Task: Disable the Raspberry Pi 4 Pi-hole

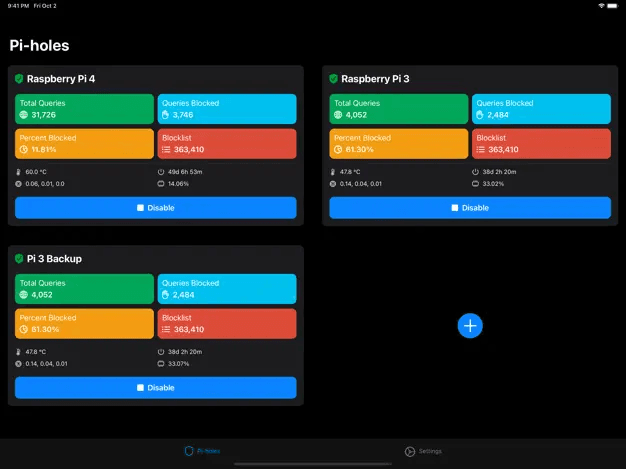Action: pyautogui.click(x=156, y=208)
